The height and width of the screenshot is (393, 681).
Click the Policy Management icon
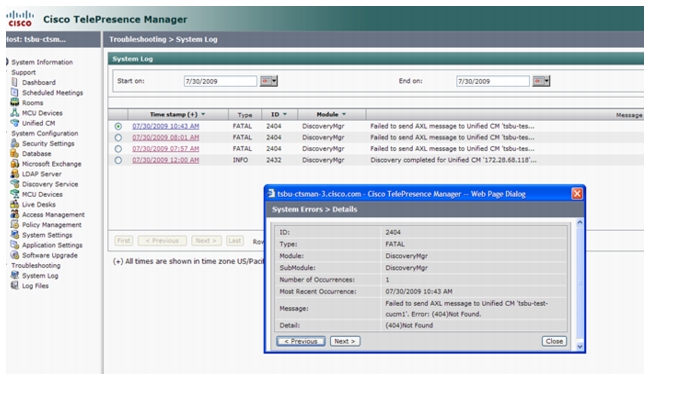point(15,225)
